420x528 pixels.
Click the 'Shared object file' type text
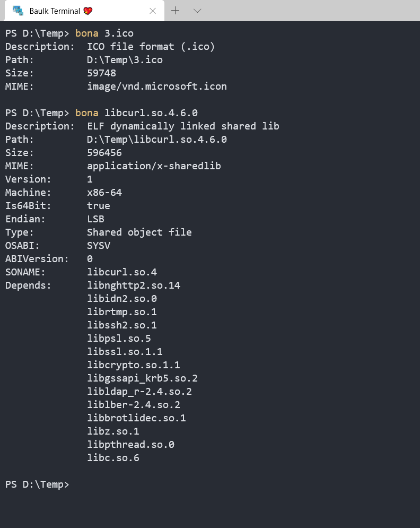(x=139, y=232)
